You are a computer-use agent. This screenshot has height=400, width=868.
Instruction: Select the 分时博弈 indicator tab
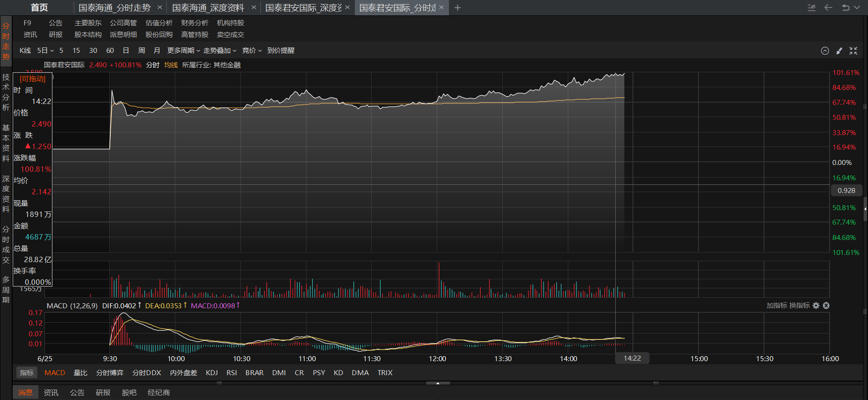[110, 373]
